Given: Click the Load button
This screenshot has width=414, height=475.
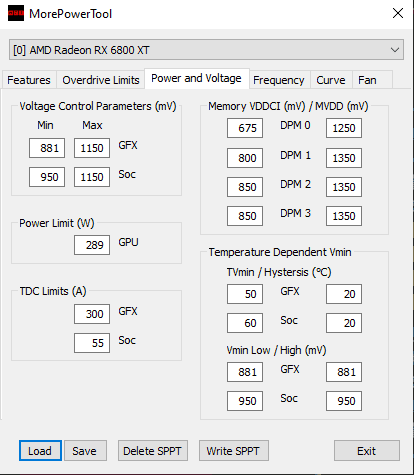Looking at the screenshot, I should tap(40, 451).
